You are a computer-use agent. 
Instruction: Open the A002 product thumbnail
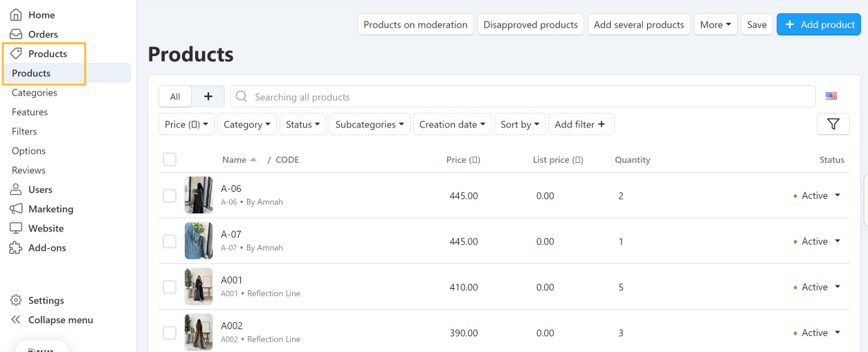coord(199,332)
